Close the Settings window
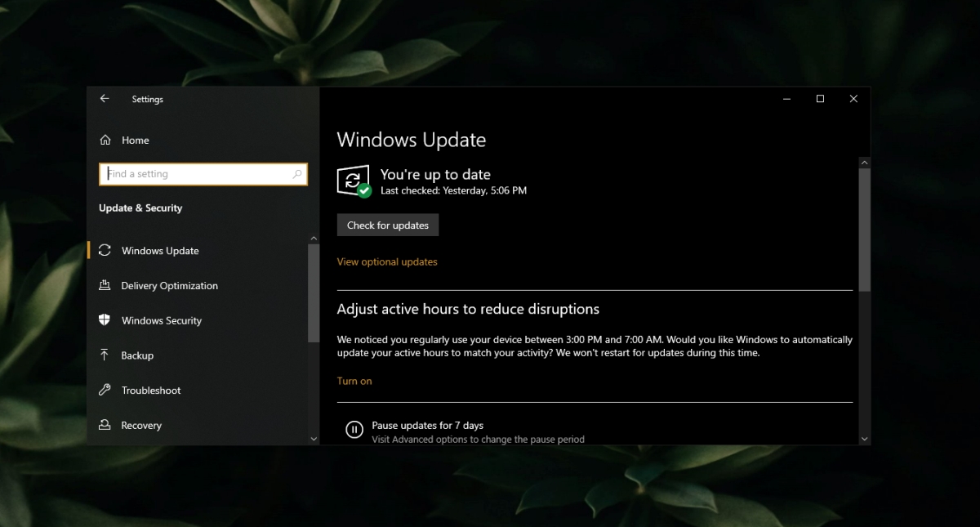The width and height of the screenshot is (980, 527). pos(853,99)
